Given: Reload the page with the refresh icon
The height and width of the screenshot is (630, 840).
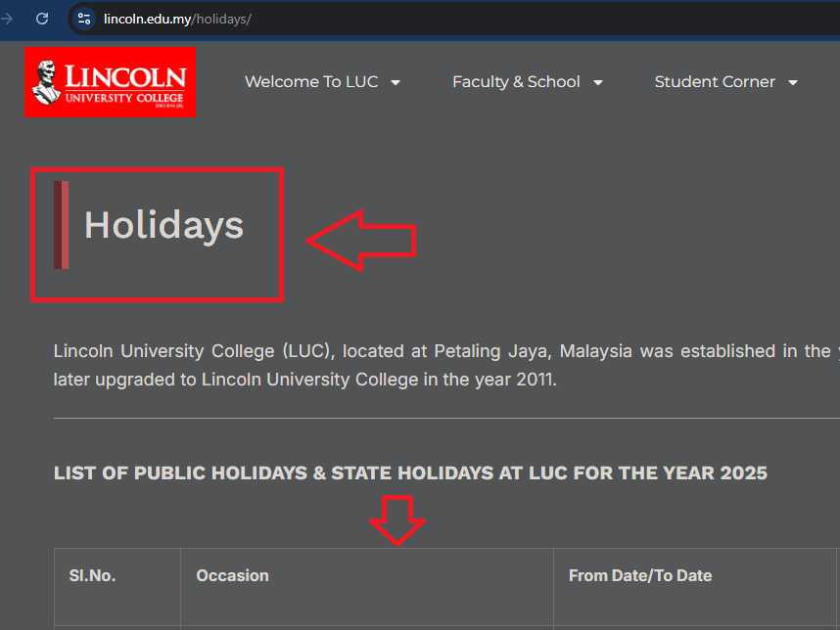Looking at the screenshot, I should point(42,19).
